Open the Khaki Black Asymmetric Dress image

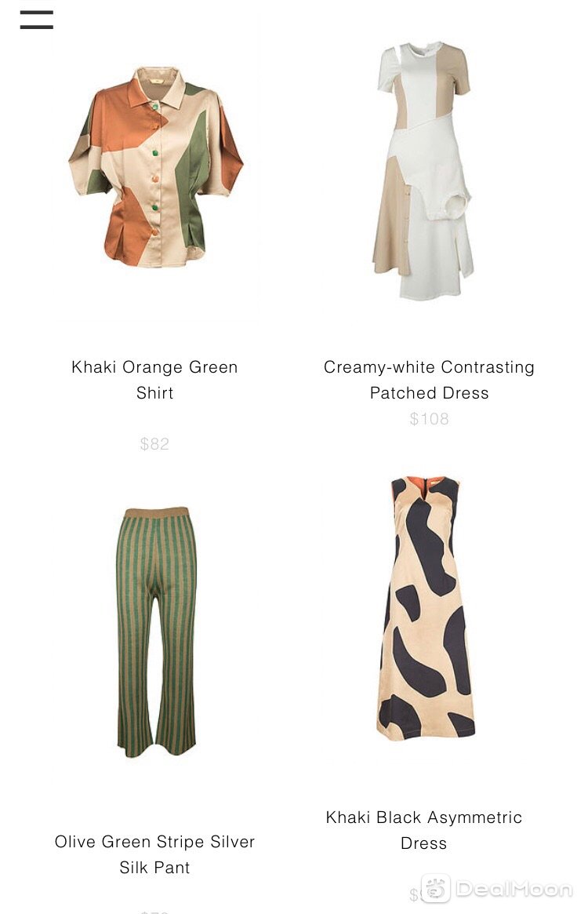click(426, 608)
